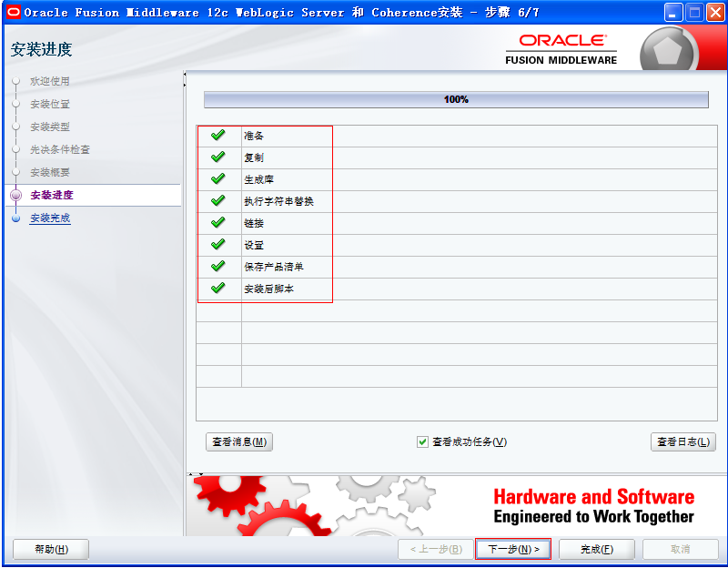Image resolution: width=728 pixels, height=568 pixels.
Task: Click the 帮助(H) button
Action: [x=51, y=550]
